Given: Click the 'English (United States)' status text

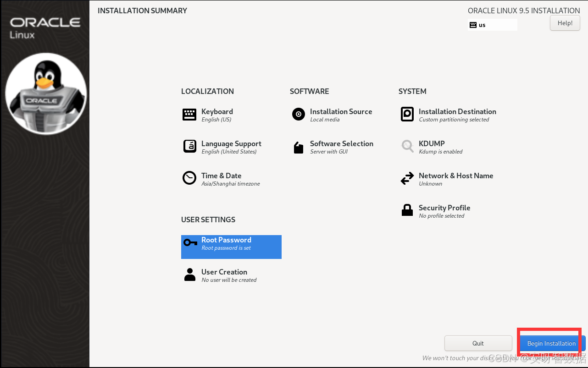Looking at the screenshot, I should coord(229,152).
